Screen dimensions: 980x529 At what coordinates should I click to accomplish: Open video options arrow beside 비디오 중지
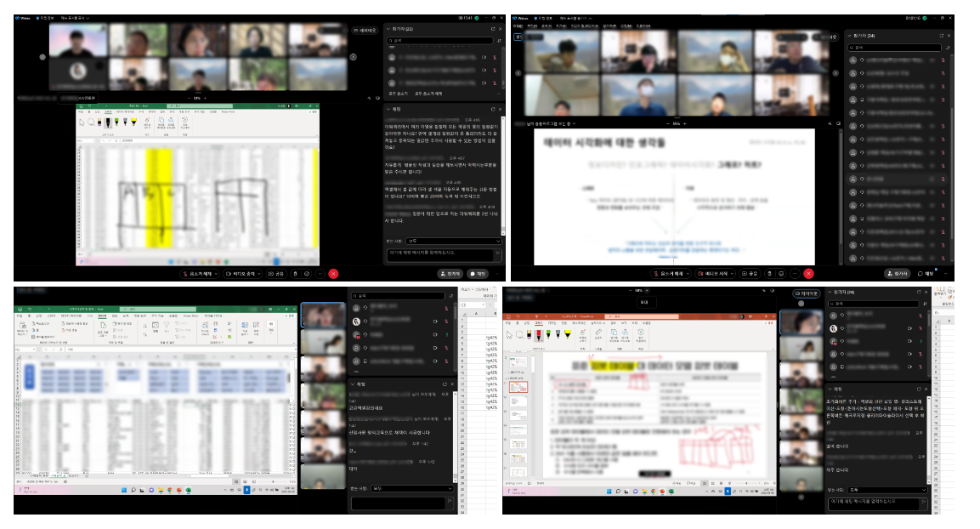point(259,274)
